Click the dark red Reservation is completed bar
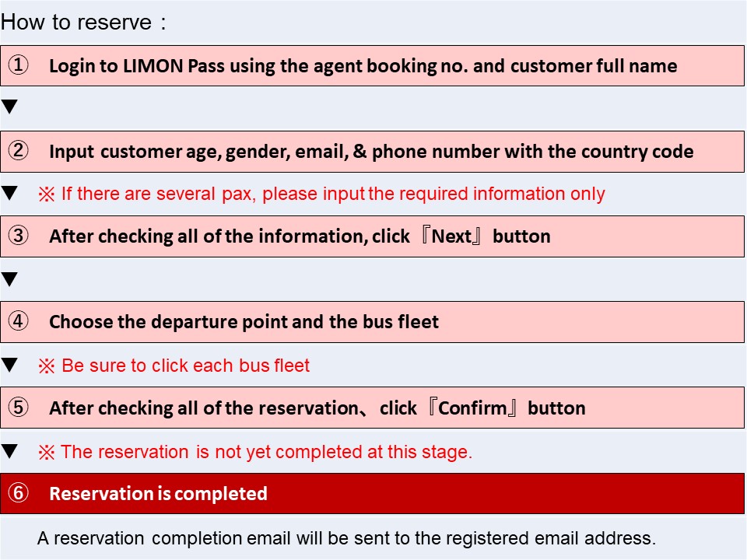Image resolution: width=747 pixels, height=560 pixels. click(372, 493)
